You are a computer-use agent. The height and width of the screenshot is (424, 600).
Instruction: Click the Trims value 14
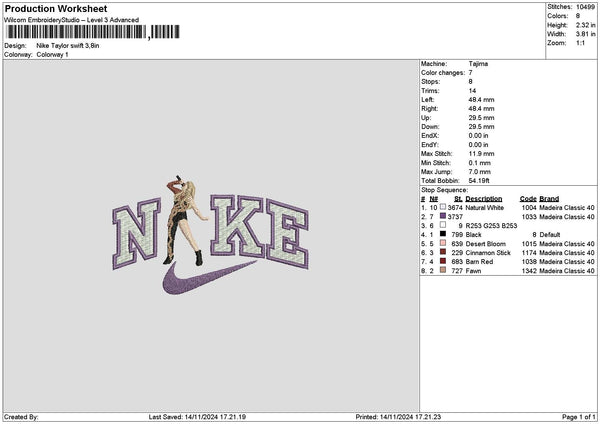pos(472,91)
